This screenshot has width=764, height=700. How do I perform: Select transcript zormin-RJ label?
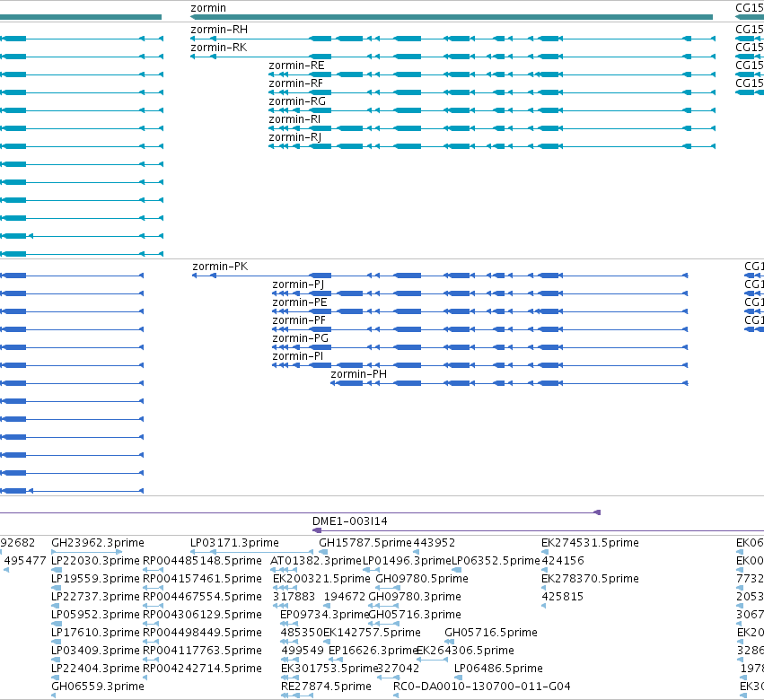click(x=294, y=137)
